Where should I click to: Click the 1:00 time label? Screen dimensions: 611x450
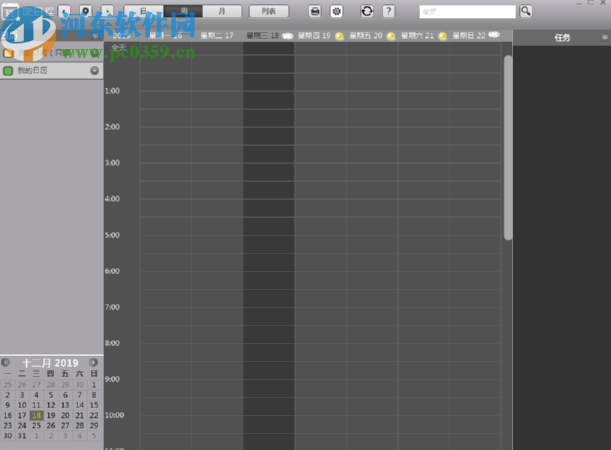click(112, 91)
